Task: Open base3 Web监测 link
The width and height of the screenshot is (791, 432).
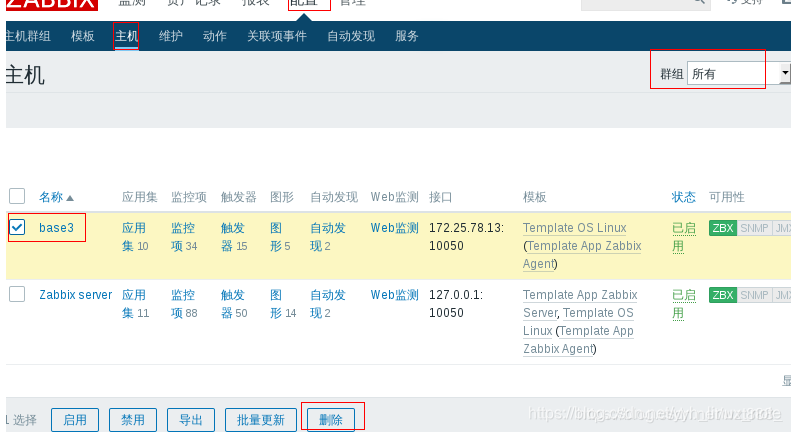Action: [394, 228]
